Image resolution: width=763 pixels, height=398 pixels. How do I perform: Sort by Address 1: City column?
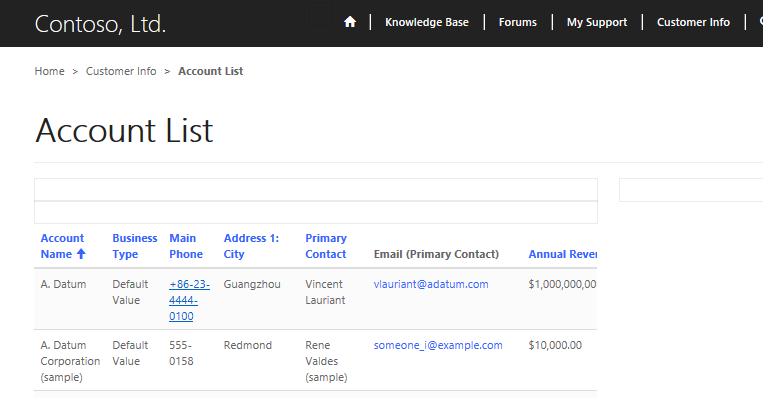click(x=251, y=246)
